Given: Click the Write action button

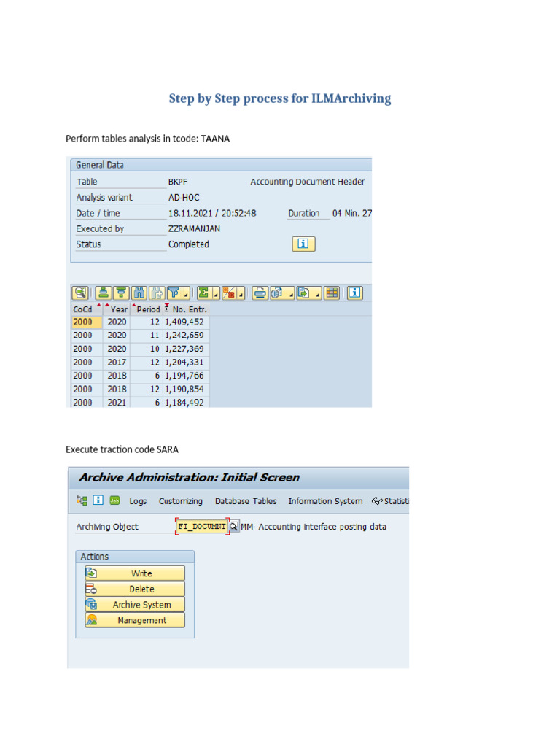Looking at the screenshot, I should tap(135, 573).
